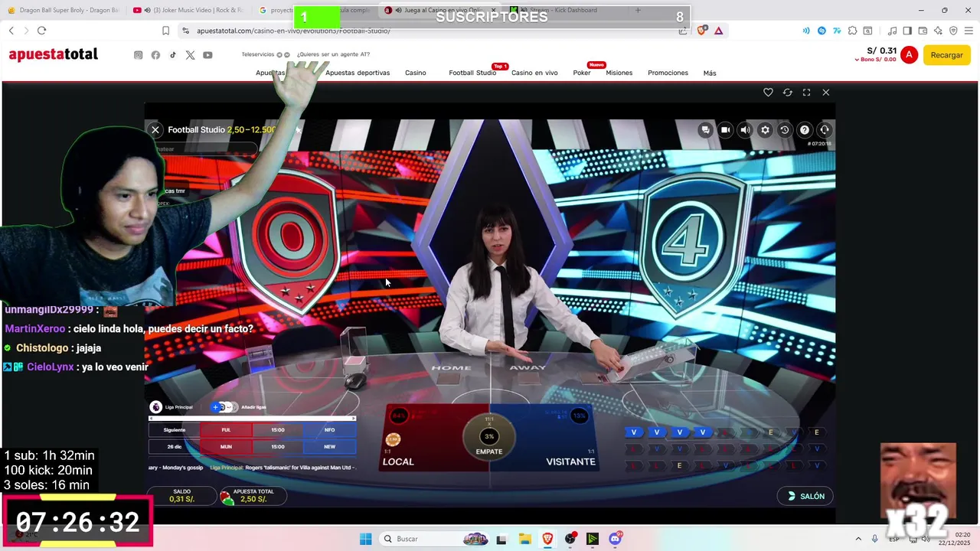Click the Teleservicios link
The height and width of the screenshot is (551, 980).
[x=258, y=54]
